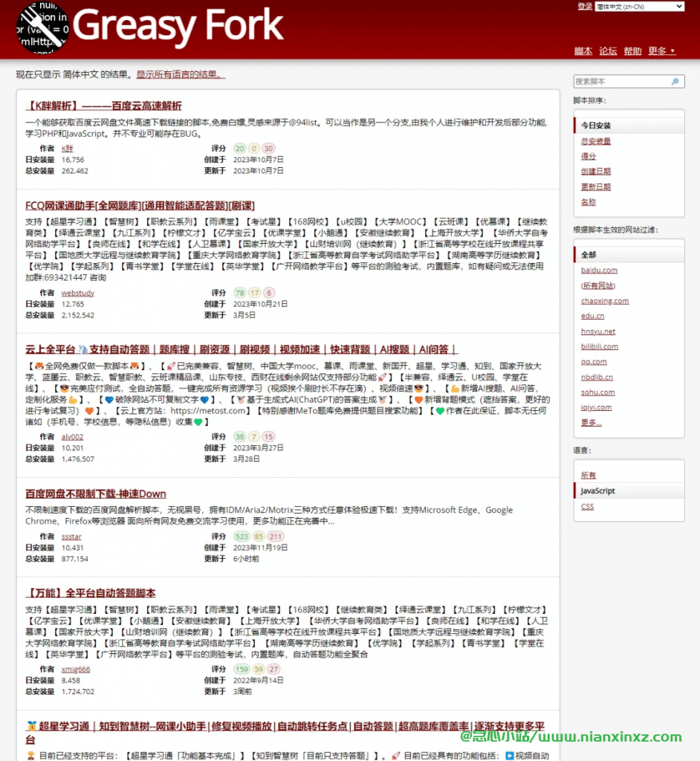
Task: Click the creation date 2022年9月14日
Action: coord(259,681)
